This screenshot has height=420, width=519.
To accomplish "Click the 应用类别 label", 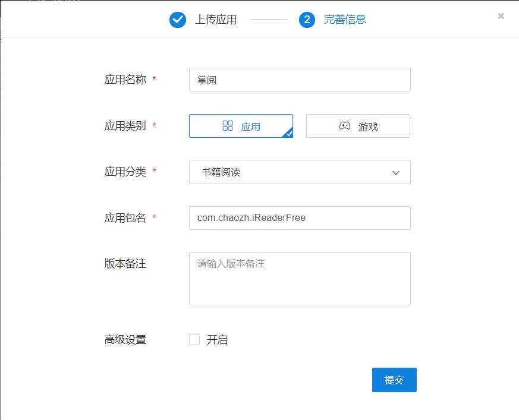I will pyautogui.click(x=125, y=126).
